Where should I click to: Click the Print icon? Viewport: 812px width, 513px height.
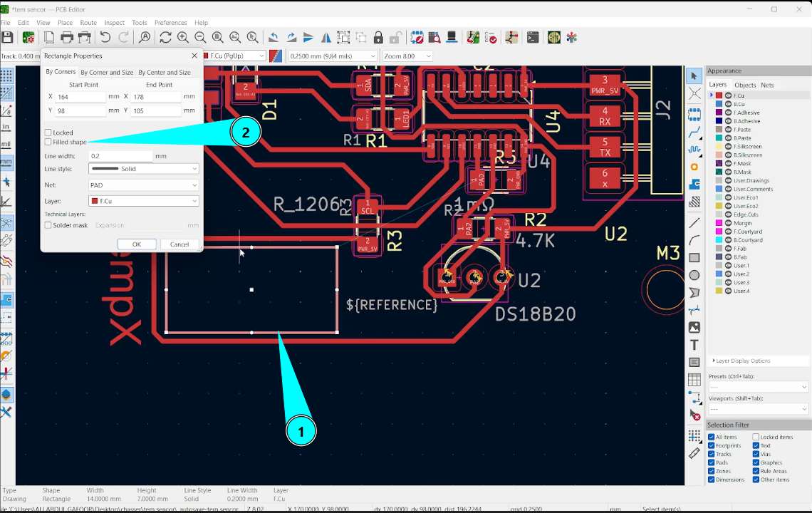tap(67, 37)
